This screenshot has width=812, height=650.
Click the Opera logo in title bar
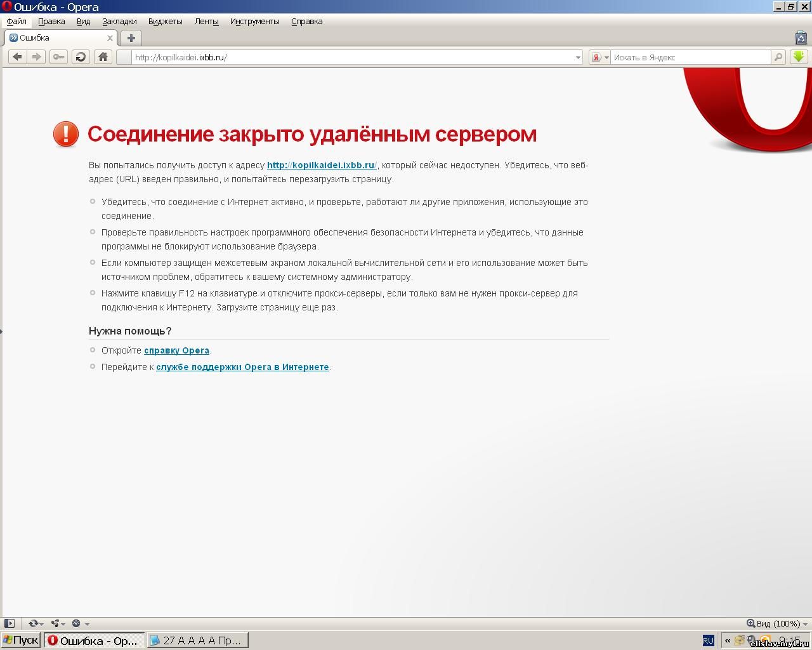(7, 7)
